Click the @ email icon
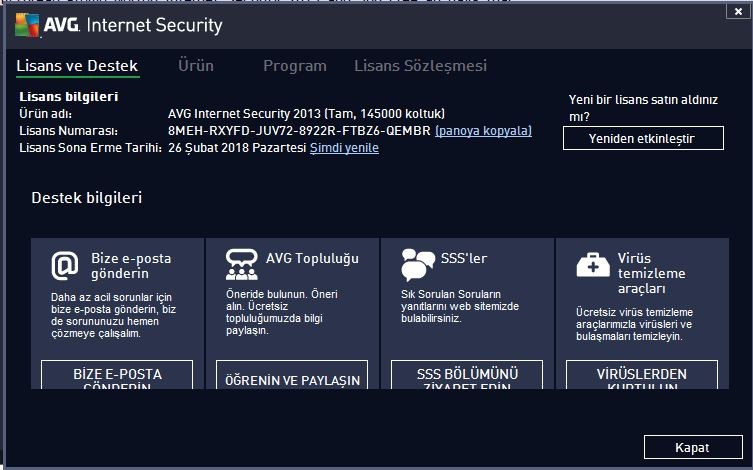The width and height of the screenshot is (753, 470). coord(65,265)
